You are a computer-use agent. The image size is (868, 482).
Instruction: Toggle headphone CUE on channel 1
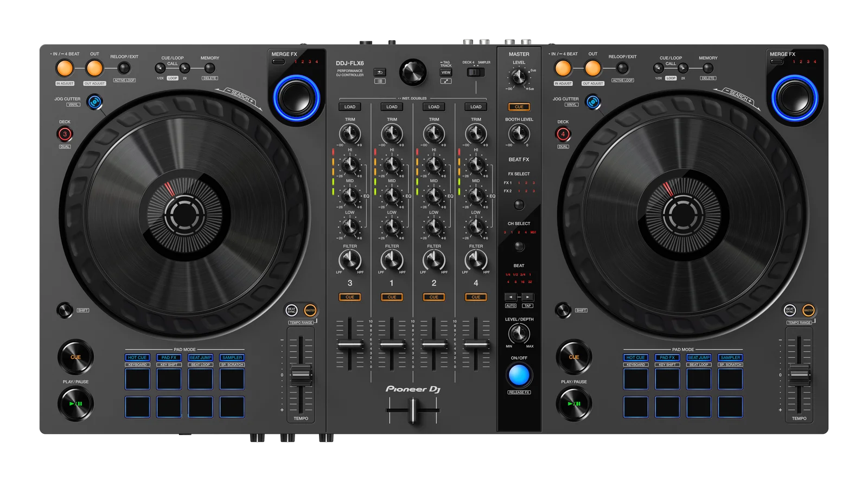coord(392,297)
